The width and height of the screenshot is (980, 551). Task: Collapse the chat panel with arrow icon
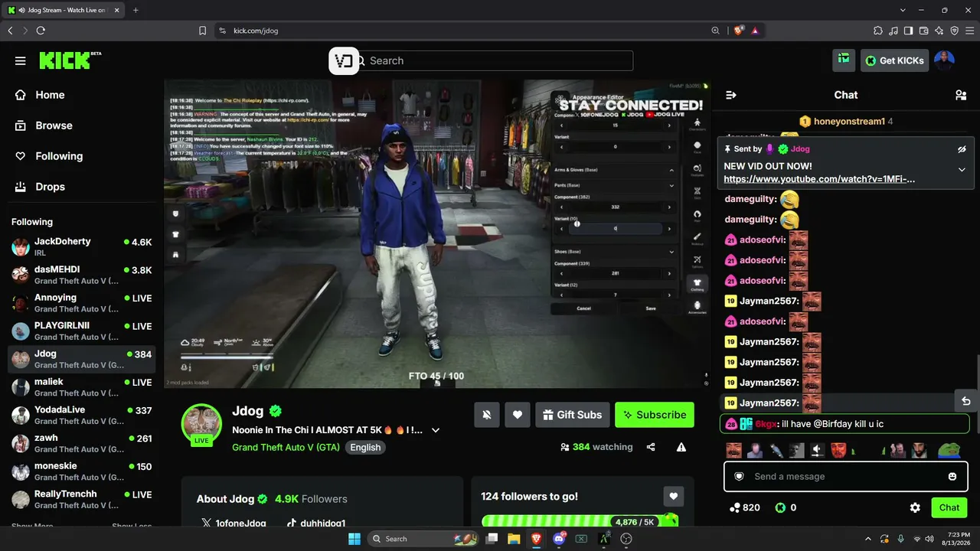click(731, 95)
